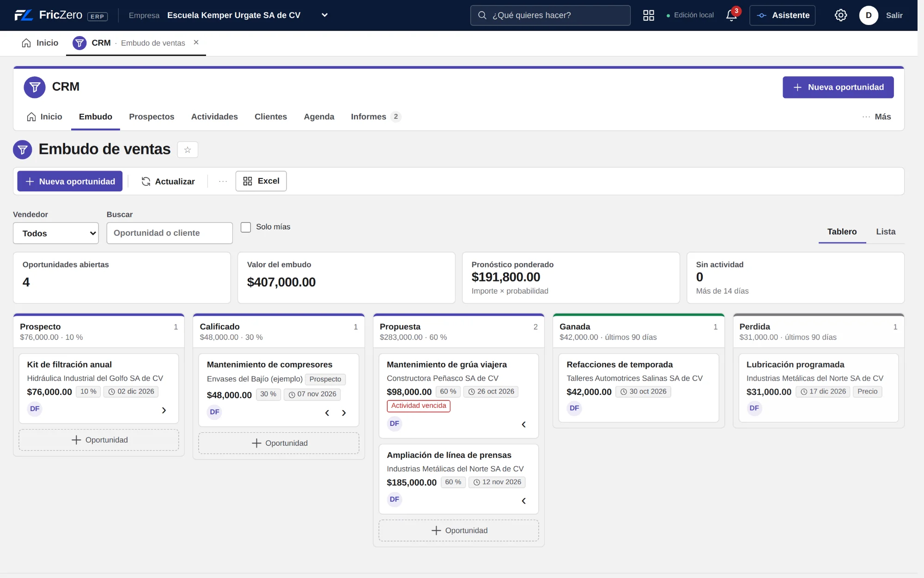Export to Excel
Viewport: 924px width, 578px height.
click(x=261, y=181)
